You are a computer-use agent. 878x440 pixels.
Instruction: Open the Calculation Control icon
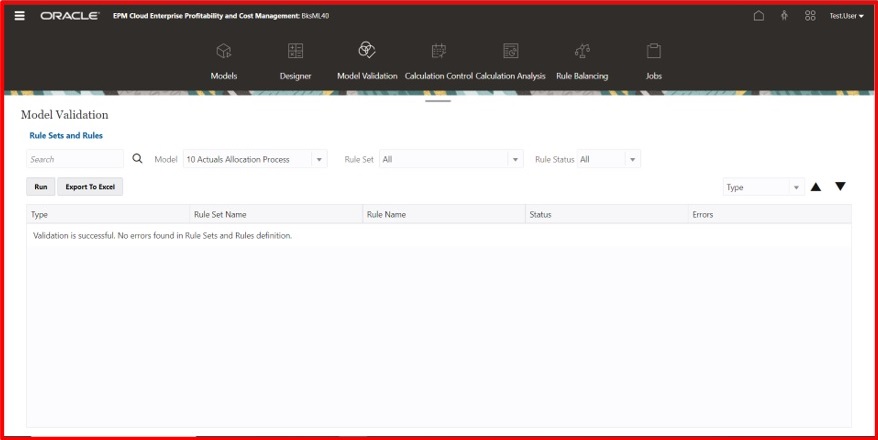439,51
